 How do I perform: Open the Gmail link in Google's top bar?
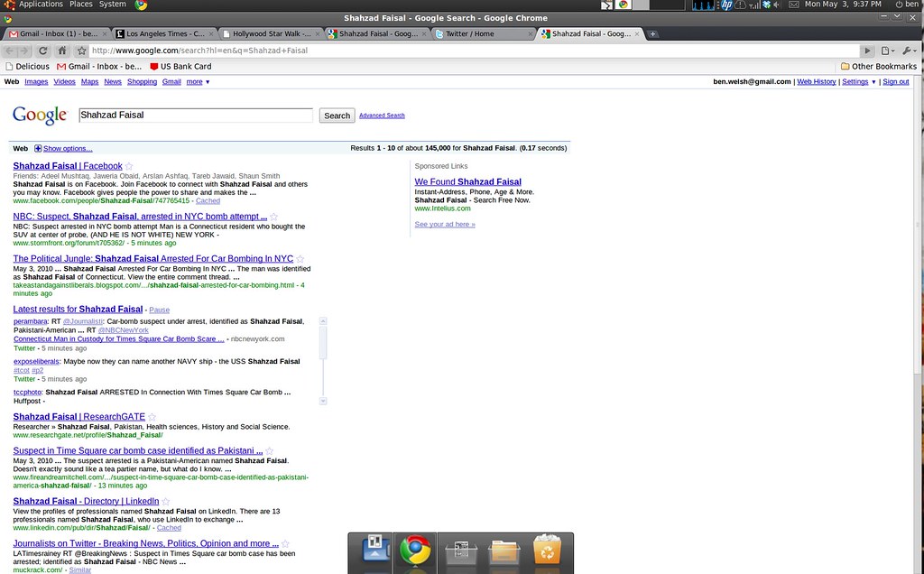171,82
